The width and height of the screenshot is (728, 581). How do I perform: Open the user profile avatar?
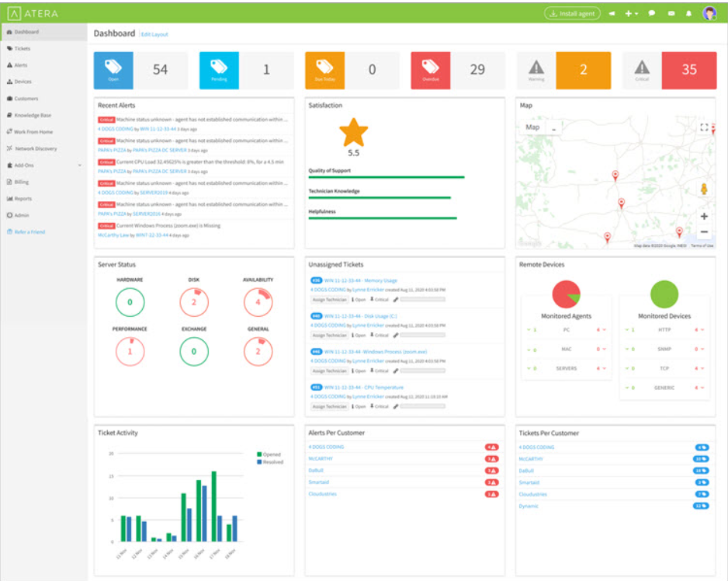tap(709, 13)
